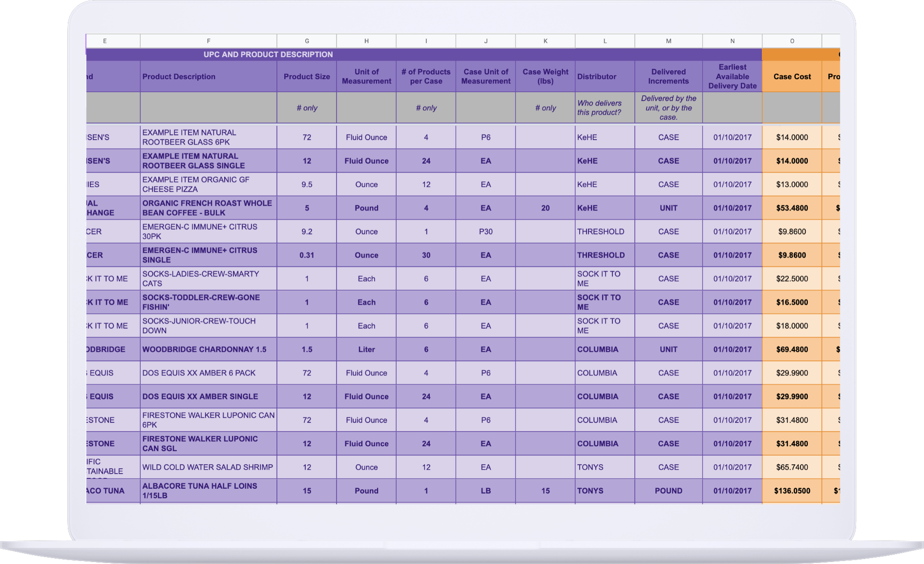Click the 'Delivered Increments' header cell

pos(669,77)
